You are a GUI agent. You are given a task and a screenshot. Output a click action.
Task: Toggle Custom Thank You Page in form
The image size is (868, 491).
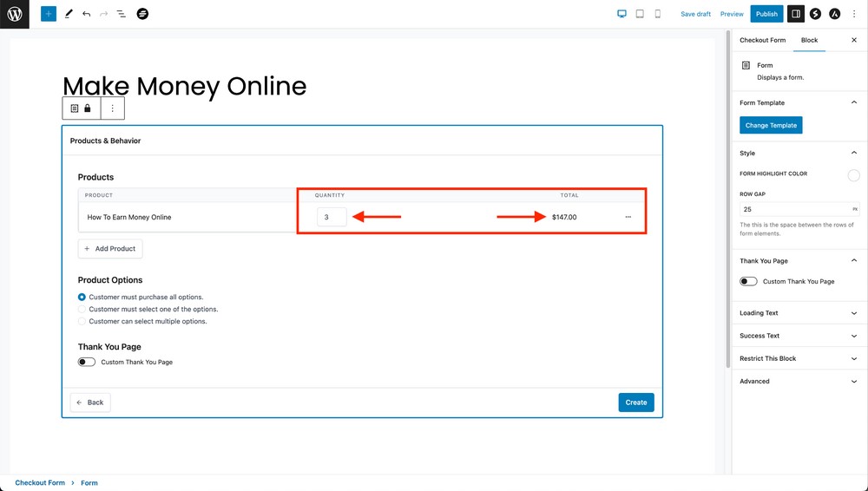pos(86,362)
